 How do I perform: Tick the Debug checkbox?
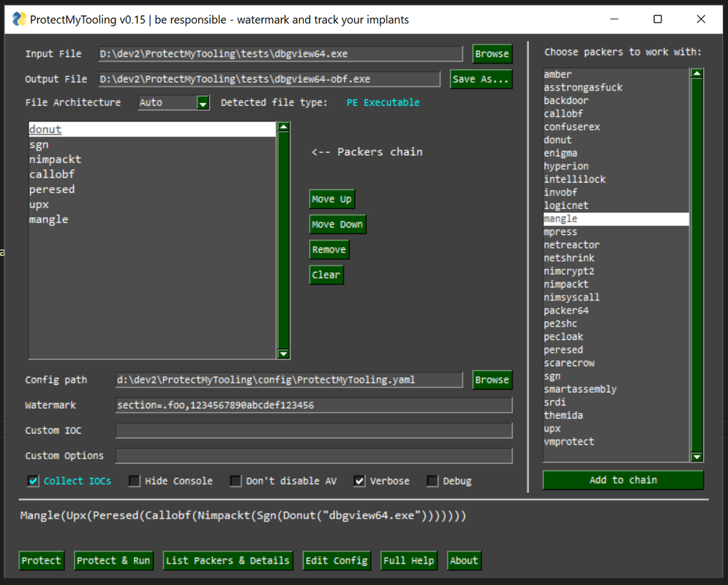tap(432, 481)
